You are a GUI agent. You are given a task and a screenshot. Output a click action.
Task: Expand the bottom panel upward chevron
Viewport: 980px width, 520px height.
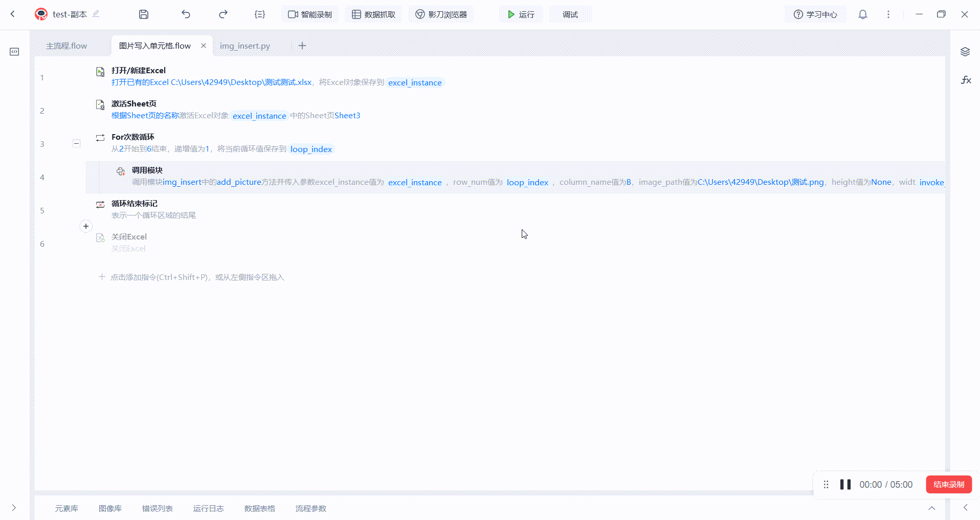[932, 508]
